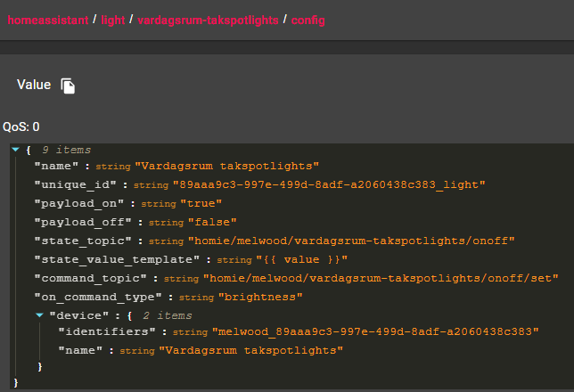The height and width of the screenshot is (392, 574).
Task: Select the Value heading label
Action: (34, 85)
